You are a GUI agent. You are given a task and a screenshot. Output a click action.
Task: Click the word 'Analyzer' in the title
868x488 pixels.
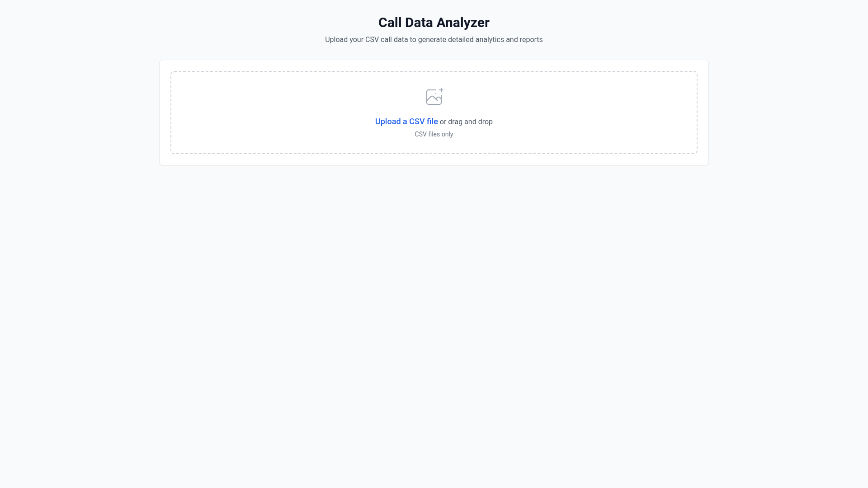pyautogui.click(x=462, y=23)
